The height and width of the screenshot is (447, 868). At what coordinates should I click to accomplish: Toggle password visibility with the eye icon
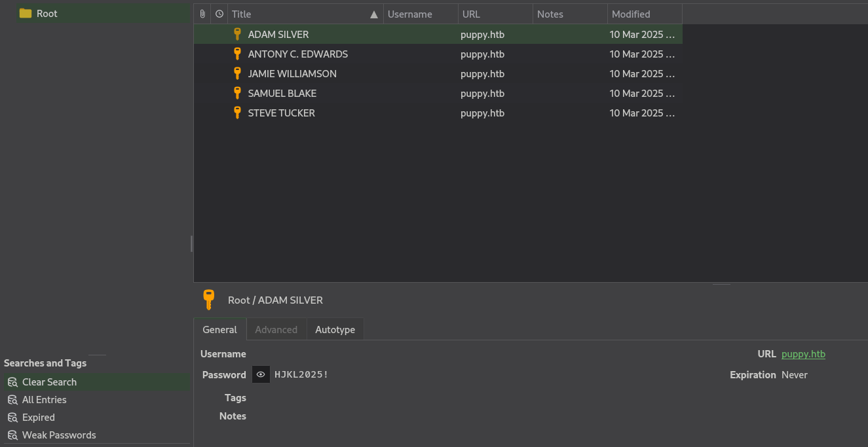pyautogui.click(x=261, y=374)
